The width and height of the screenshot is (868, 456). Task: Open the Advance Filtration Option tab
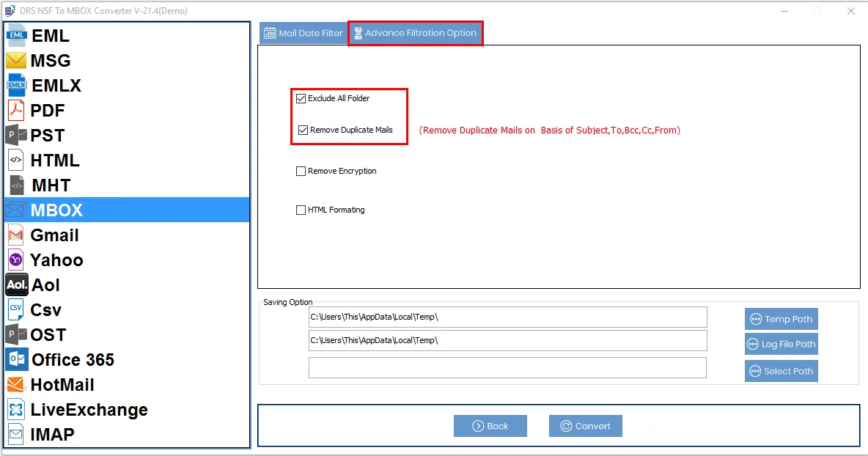click(416, 33)
